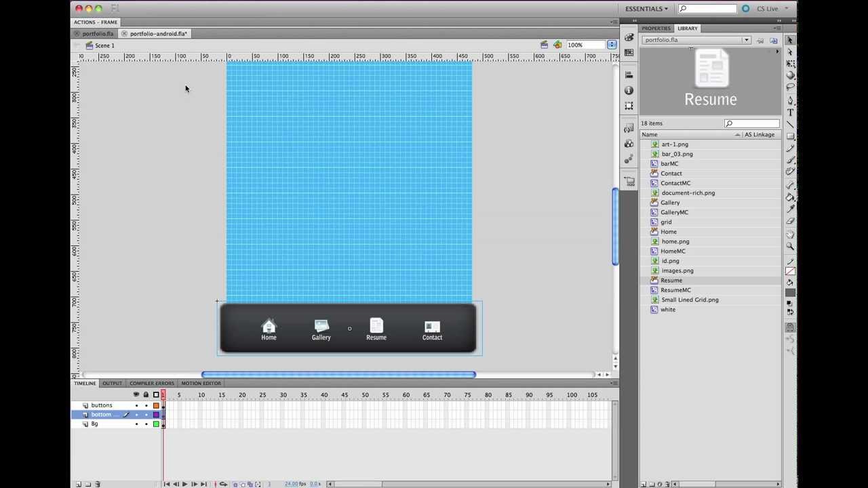Lock all layers using padlock header
The height and width of the screenshot is (488, 868).
pyautogui.click(x=146, y=394)
